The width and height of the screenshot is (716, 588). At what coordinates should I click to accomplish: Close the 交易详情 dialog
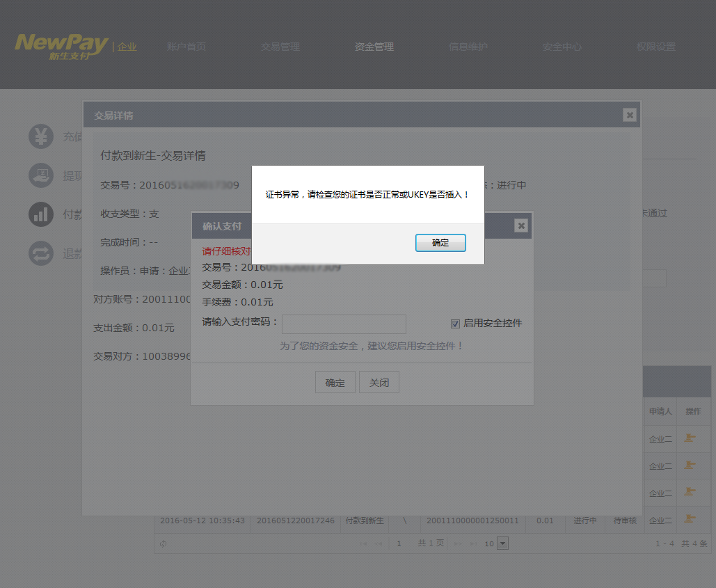coord(630,115)
